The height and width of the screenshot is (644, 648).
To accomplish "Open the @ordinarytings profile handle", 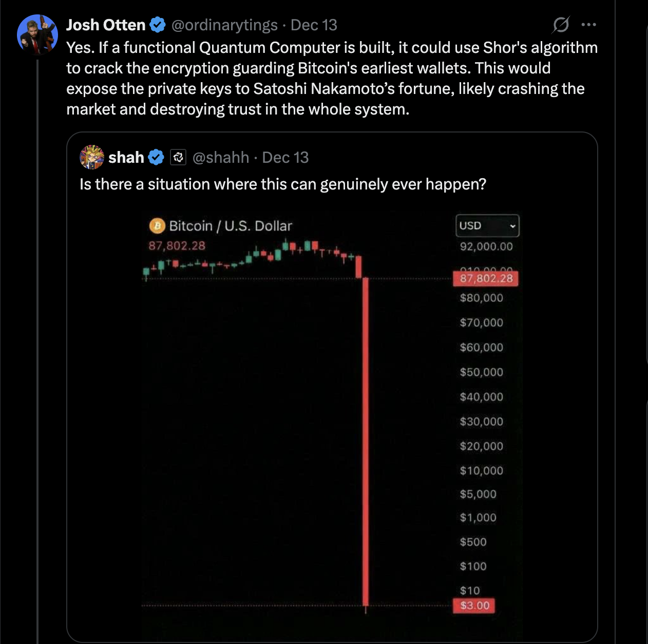I will tap(226, 25).
